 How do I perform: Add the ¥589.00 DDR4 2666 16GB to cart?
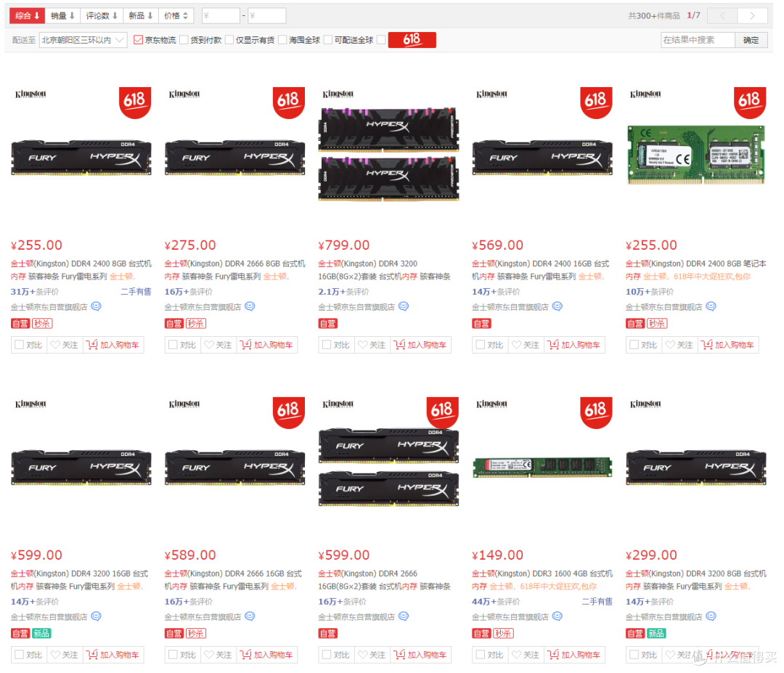[x=266, y=655]
